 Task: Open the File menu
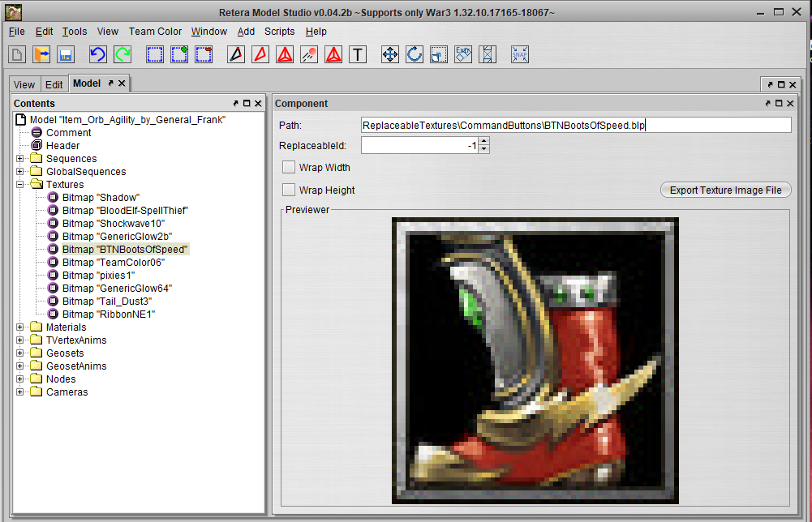16,32
